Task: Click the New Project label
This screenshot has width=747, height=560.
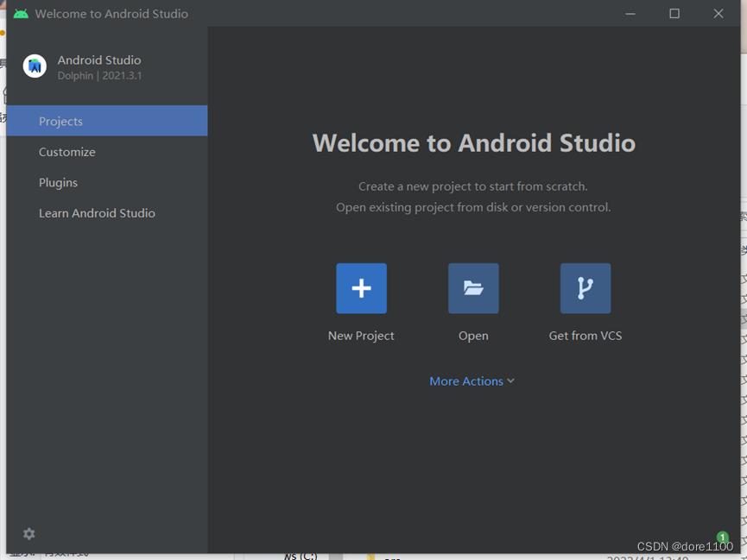Action: pyautogui.click(x=361, y=336)
